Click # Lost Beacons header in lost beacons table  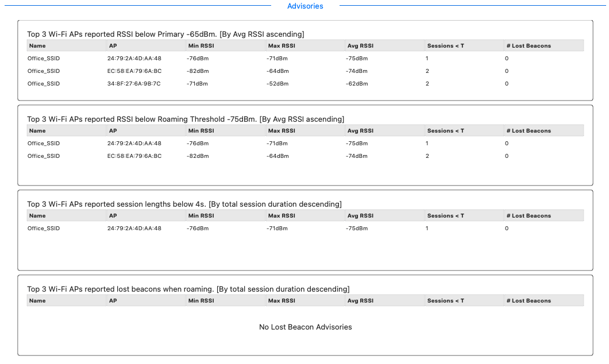pos(528,301)
